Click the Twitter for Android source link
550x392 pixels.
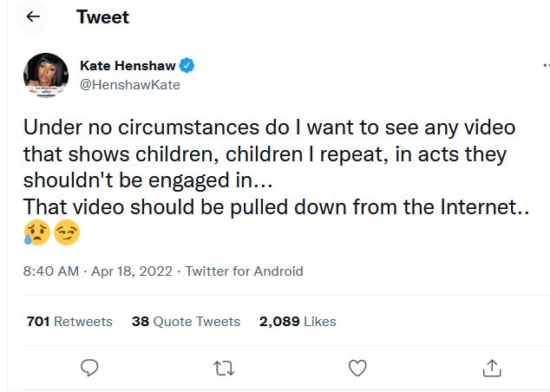coord(244,271)
